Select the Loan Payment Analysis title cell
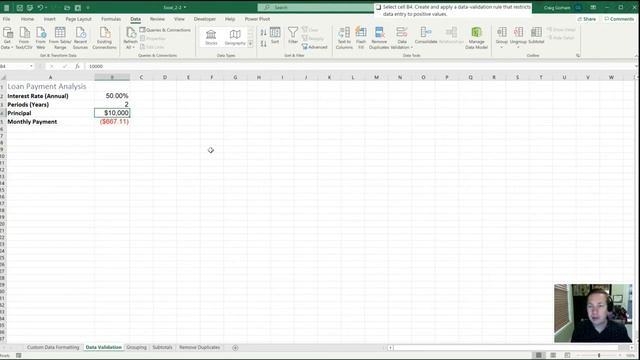640x360 pixels. click(50, 87)
